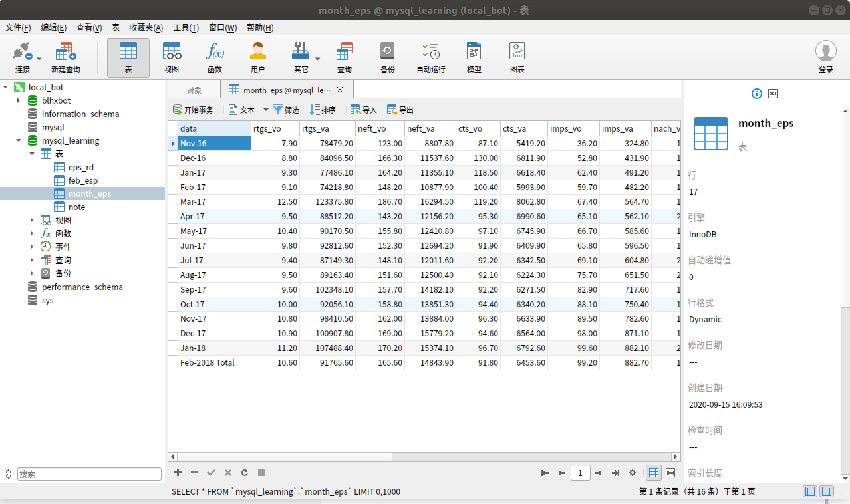Image resolution: width=850 pixels, height=504 pixels.
Task: Select the eps_rd table in tree
Action: point(81,167)
